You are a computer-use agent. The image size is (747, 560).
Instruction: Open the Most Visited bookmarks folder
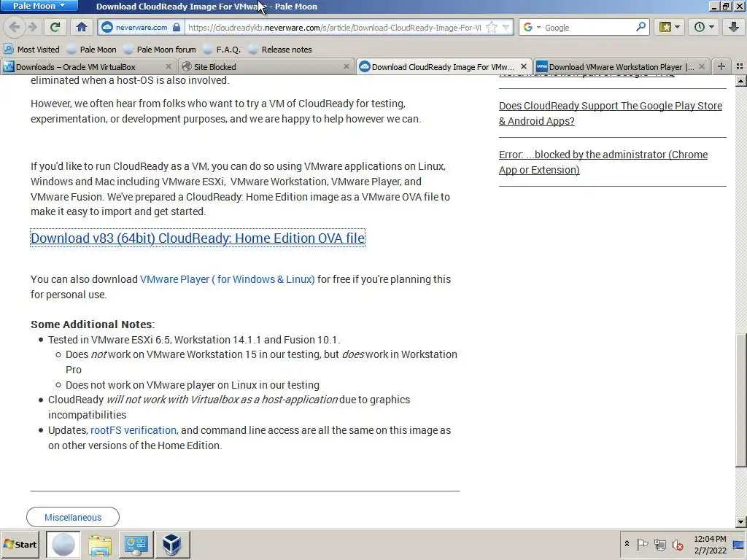[31, 49]
